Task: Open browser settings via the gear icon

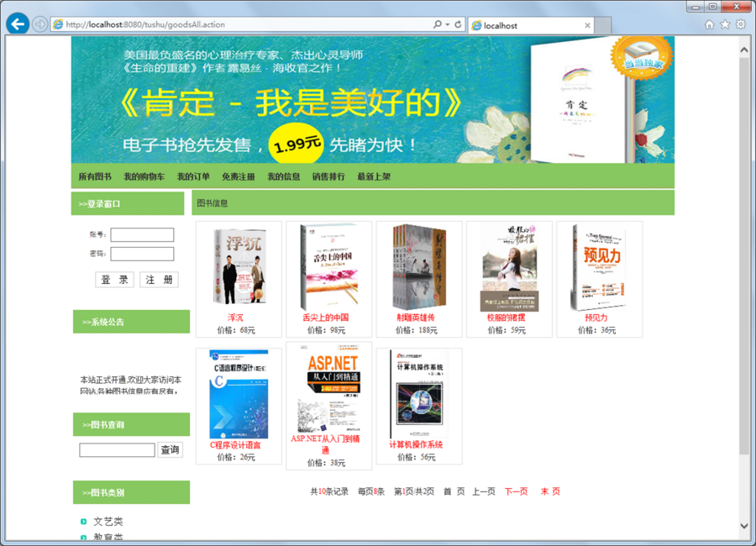Action: [x=741, y=24]
